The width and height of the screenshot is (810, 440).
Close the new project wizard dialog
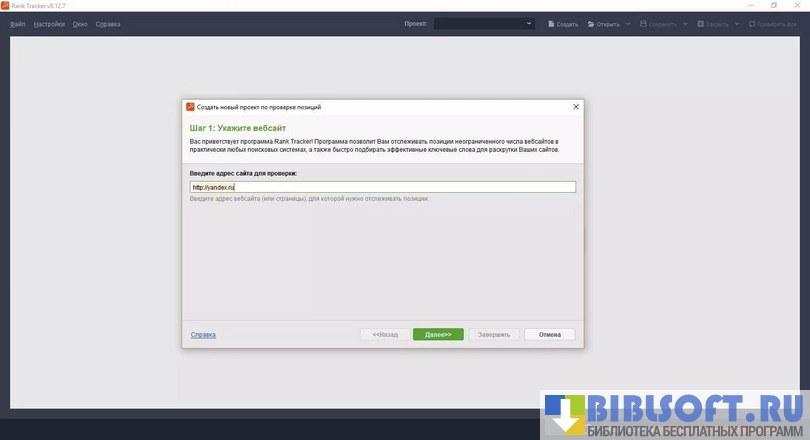point(575,106)
